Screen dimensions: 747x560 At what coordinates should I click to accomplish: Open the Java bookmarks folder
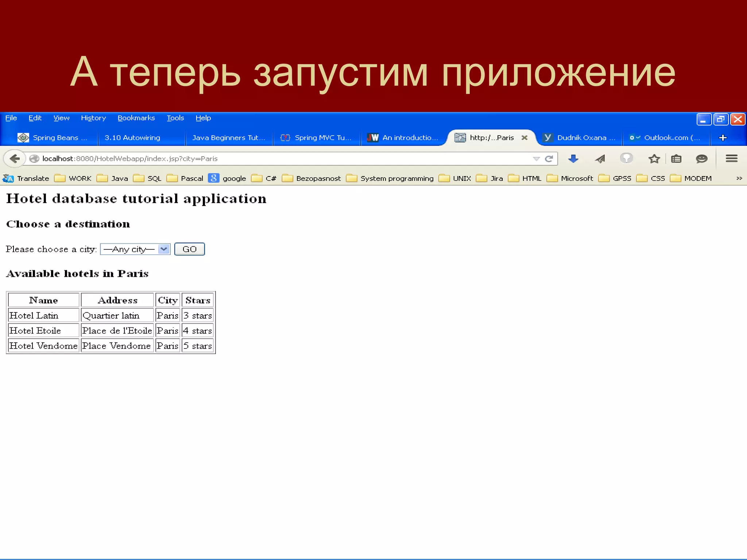(x=112, y=178)
